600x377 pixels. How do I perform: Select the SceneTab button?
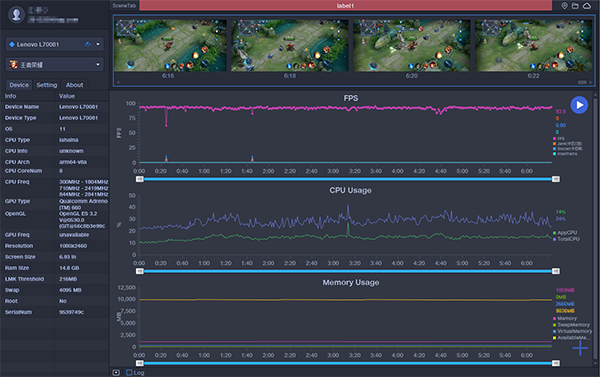click(124, 5)
